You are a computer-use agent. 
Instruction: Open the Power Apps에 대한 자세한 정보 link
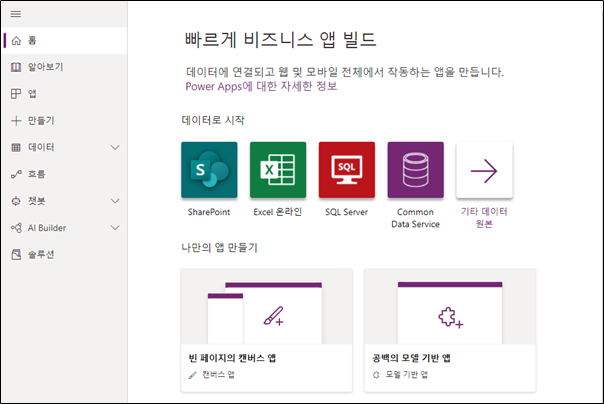click(x=261, y=86)
